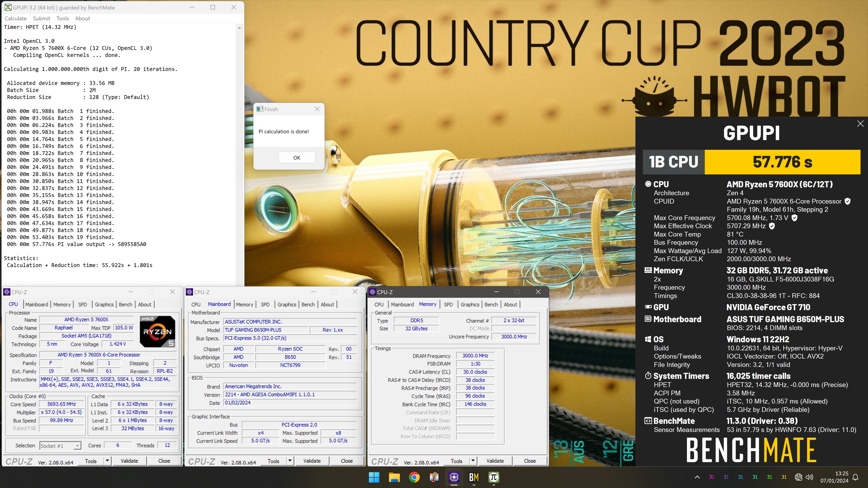Screen dimensions: 868x488
Task: Select the Model field TUF GAMING B650M-PLUS
Action: click(x=266, y=330)
